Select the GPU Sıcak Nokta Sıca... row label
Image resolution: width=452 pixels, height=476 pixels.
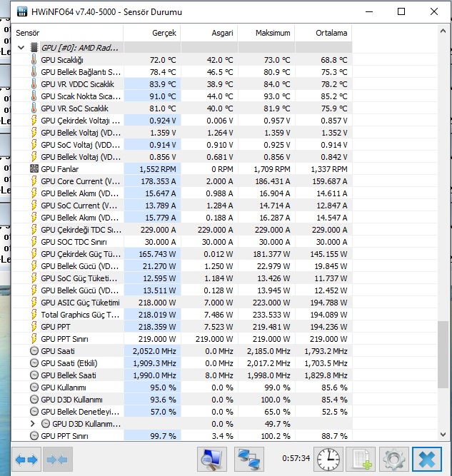[x=81, y=96]
